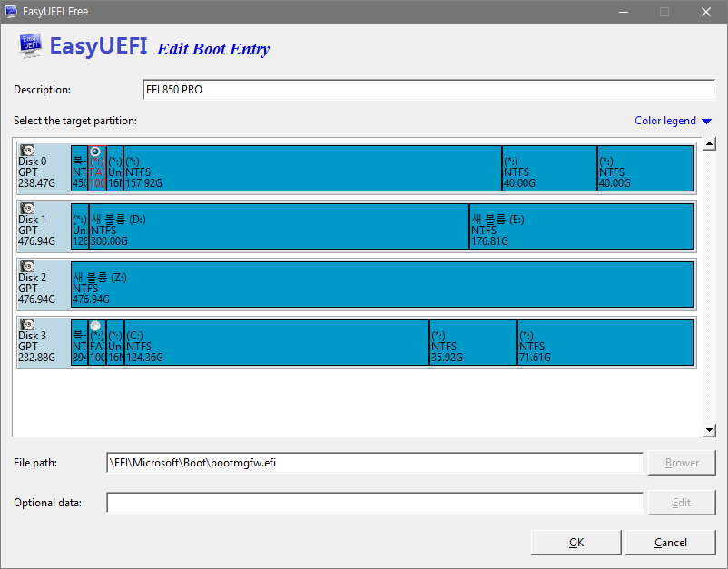Click into the File path field
This screenshot has height=569, width=728.
pyautogui.click(x=375, y=463)
